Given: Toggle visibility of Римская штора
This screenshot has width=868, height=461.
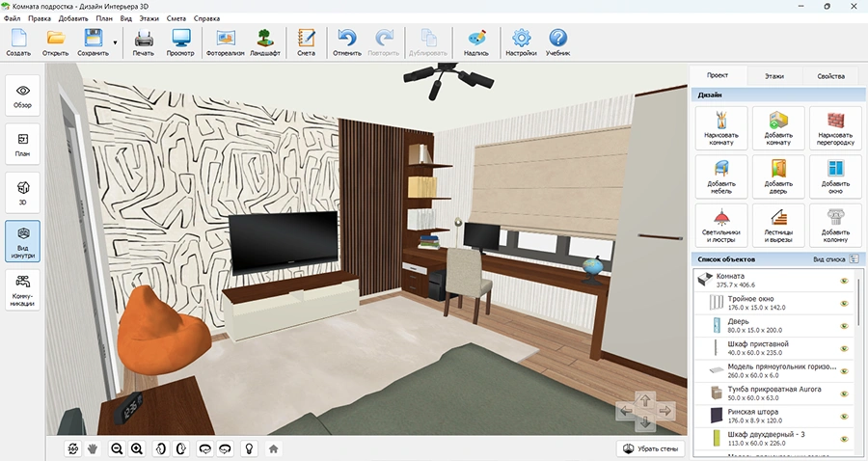Looking at the screenshot, I should (843, 418).
